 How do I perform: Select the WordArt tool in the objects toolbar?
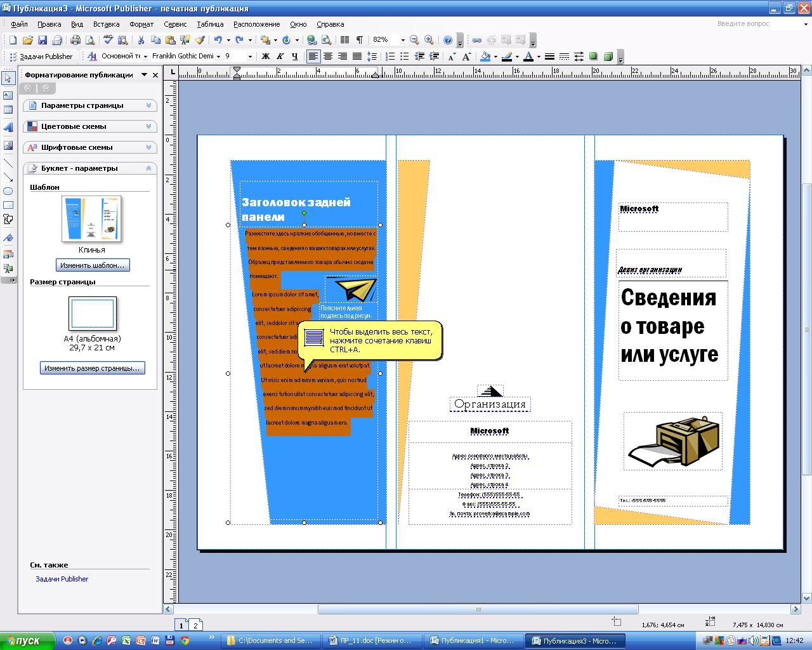click(8, 128)
